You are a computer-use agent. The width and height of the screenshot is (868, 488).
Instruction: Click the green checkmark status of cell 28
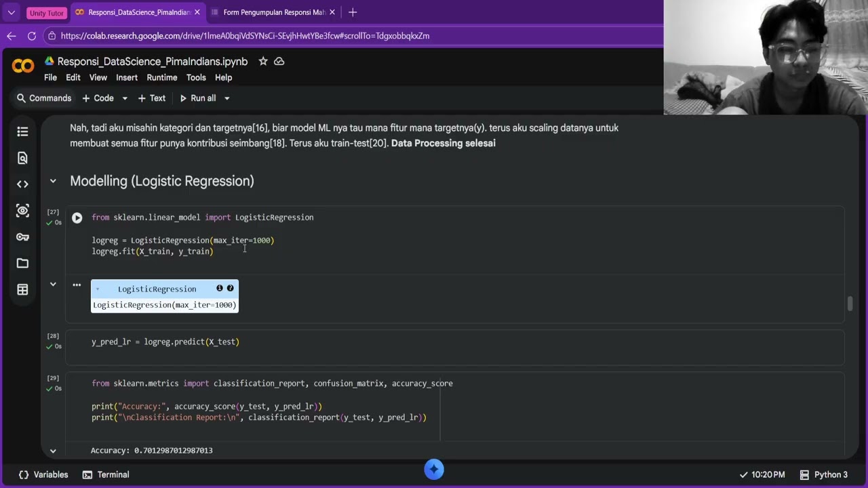click(49, 346)
